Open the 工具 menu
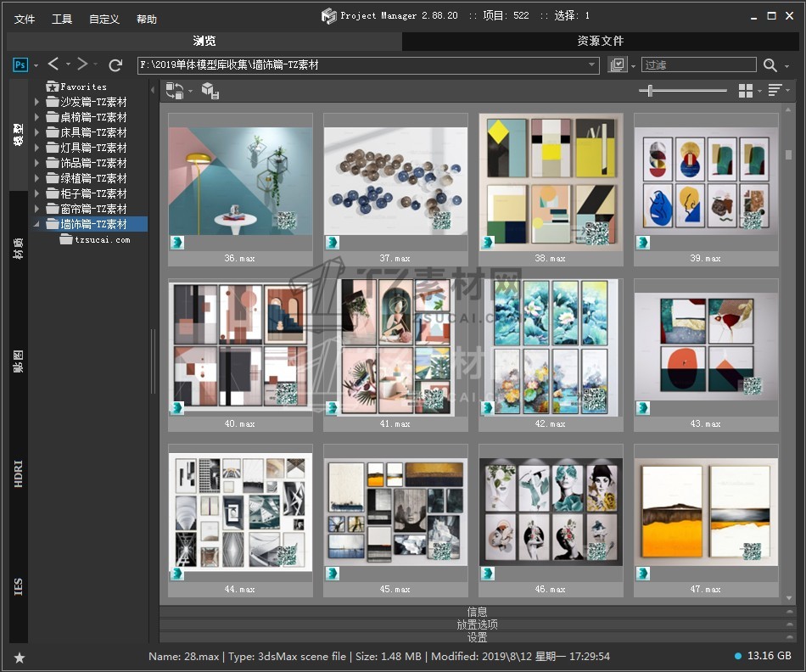The height and width of the screenshot is (672, 806). click(x=62, y=20)
